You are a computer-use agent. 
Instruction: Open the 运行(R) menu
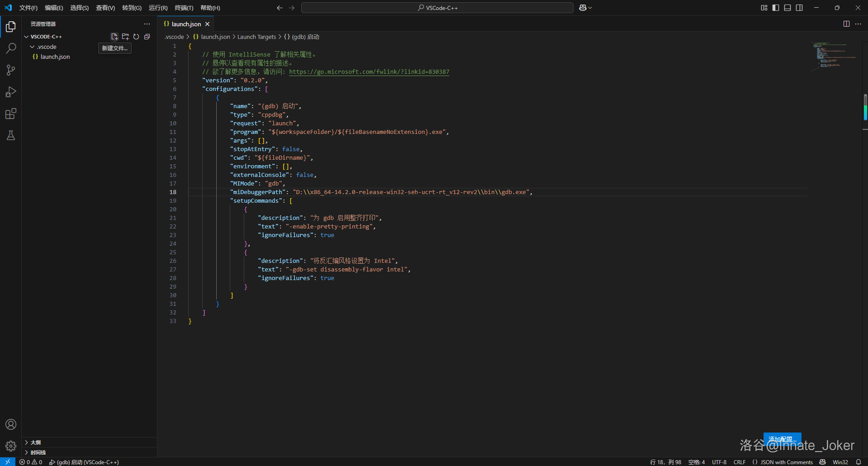pyautogui.click(x=158, y=8)
